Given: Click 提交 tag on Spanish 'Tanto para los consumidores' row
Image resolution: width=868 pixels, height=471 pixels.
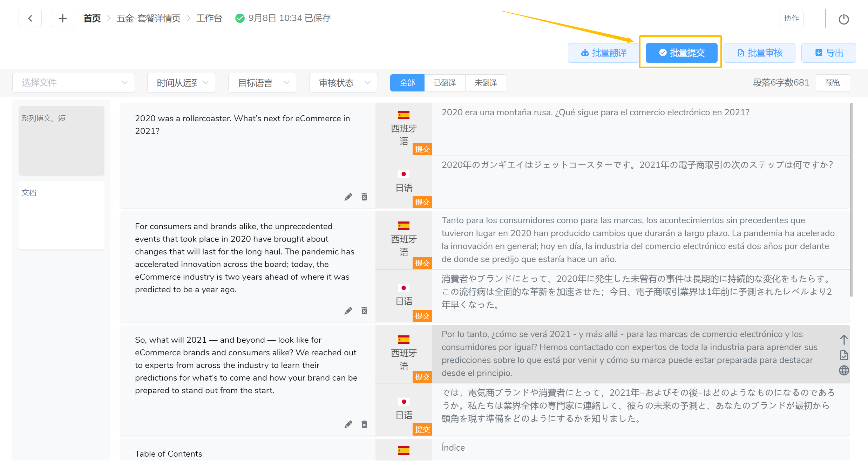Looking at the screenshot, I should pos(422,263).
